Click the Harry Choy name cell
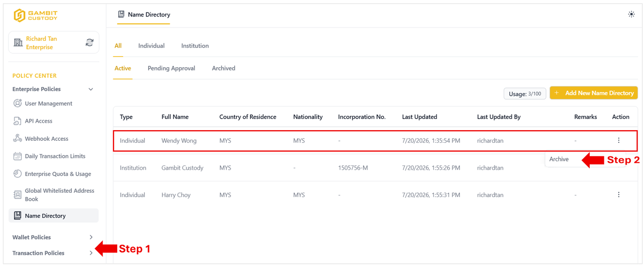This screenshot has width=644, height=265. [176, 195]
